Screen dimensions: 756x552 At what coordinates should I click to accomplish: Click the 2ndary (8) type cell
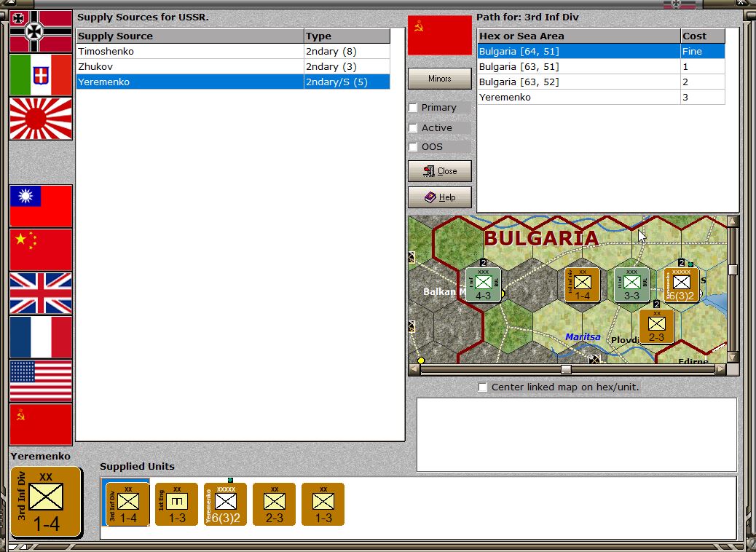(347, 51)
